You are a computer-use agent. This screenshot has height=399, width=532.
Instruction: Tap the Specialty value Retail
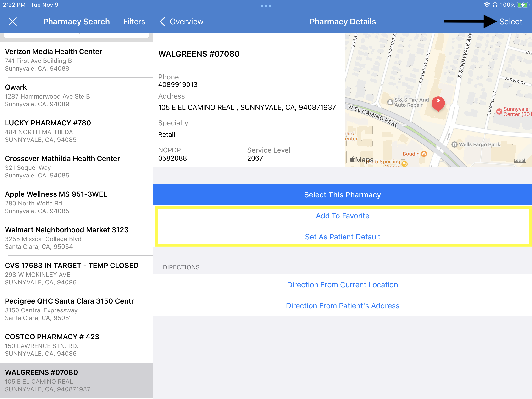tap(166, 134)
